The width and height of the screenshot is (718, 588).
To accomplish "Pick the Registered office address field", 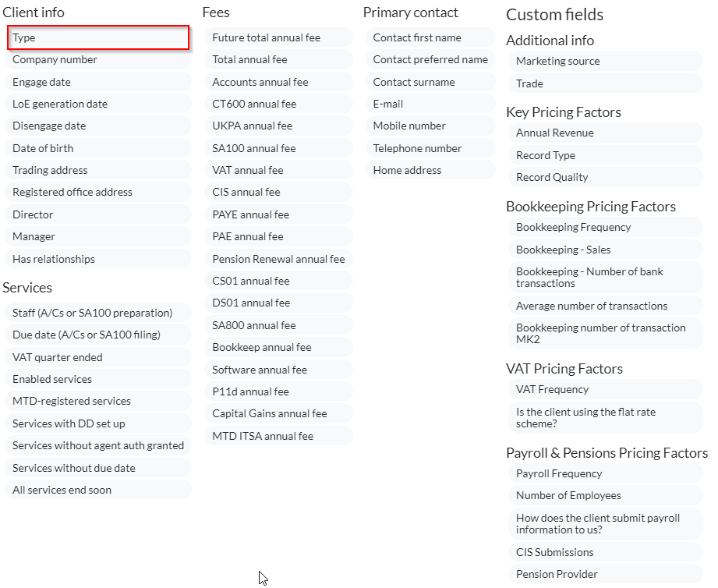I will coord(98,192).
